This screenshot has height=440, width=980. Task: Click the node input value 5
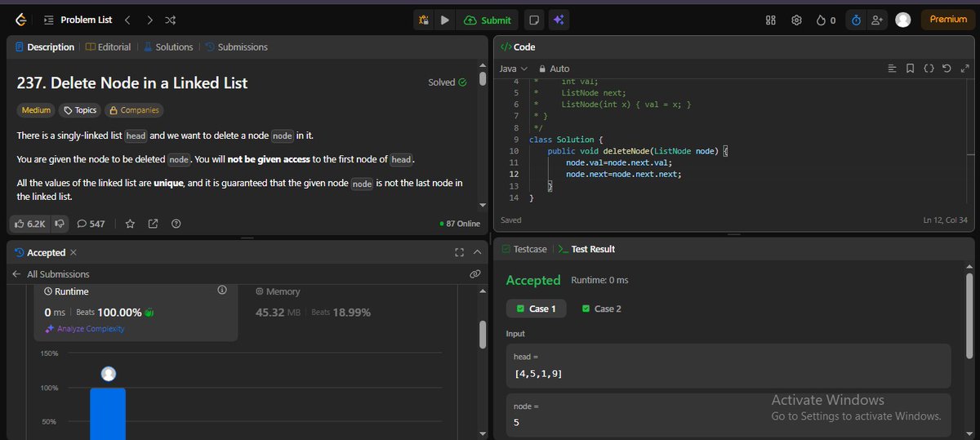click(x=517, y=422)
